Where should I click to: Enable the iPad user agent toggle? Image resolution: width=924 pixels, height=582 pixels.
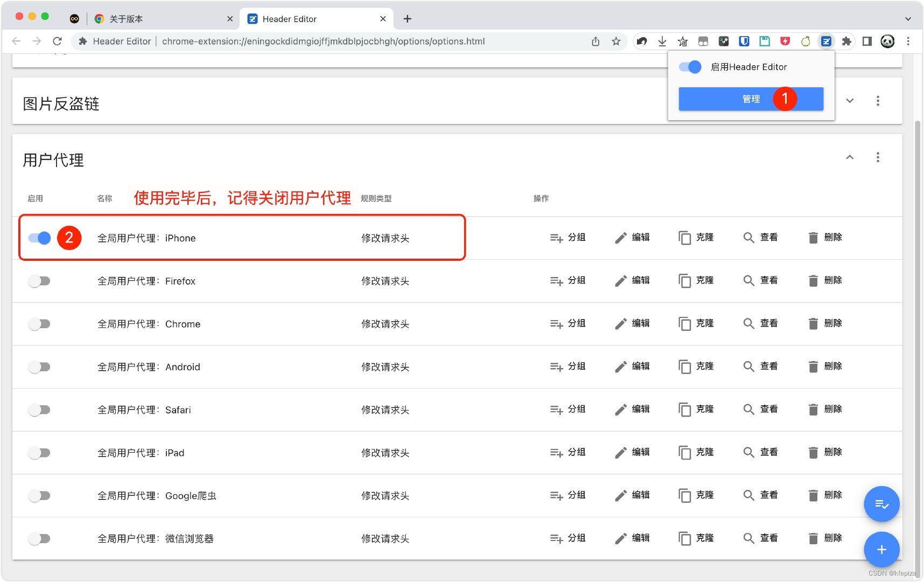39,453
